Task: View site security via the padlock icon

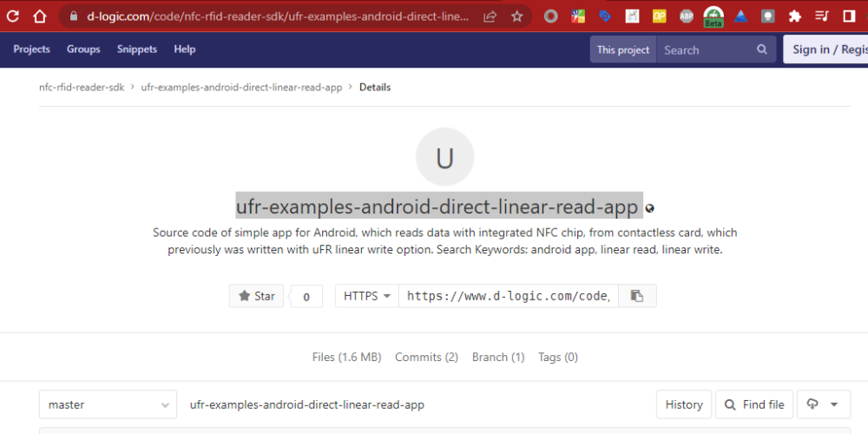Action: click(74, 16)
